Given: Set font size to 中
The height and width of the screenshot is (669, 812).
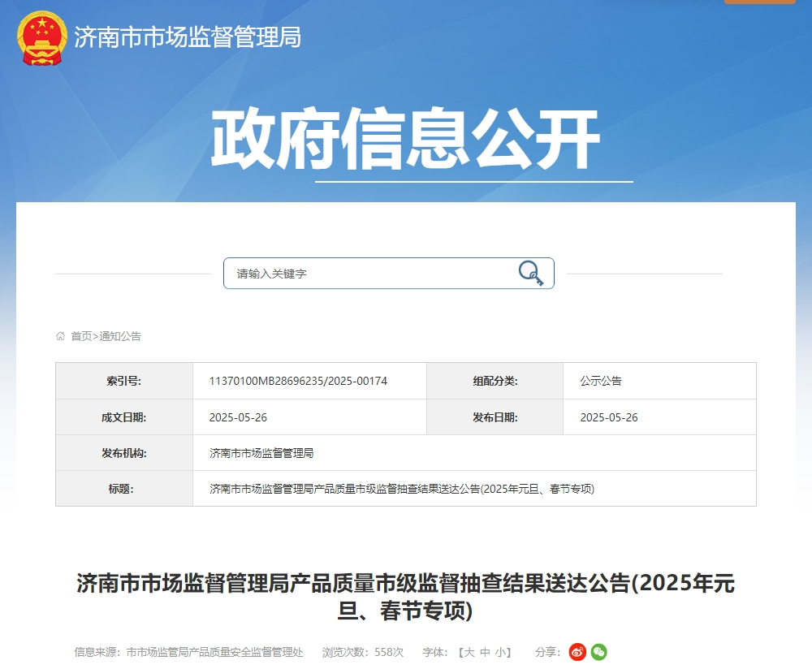Looking at the screenshot, I should point(485,652).
